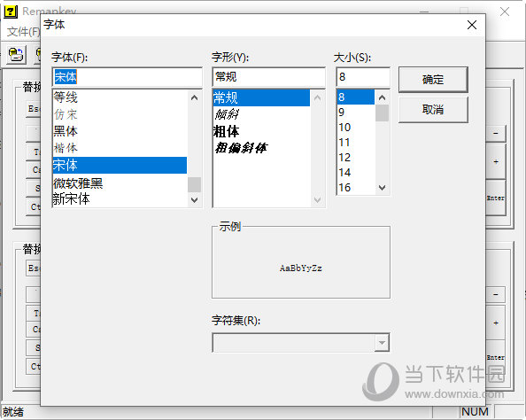
Task: Select size 11 in the size list
Action: coord(356,143)
